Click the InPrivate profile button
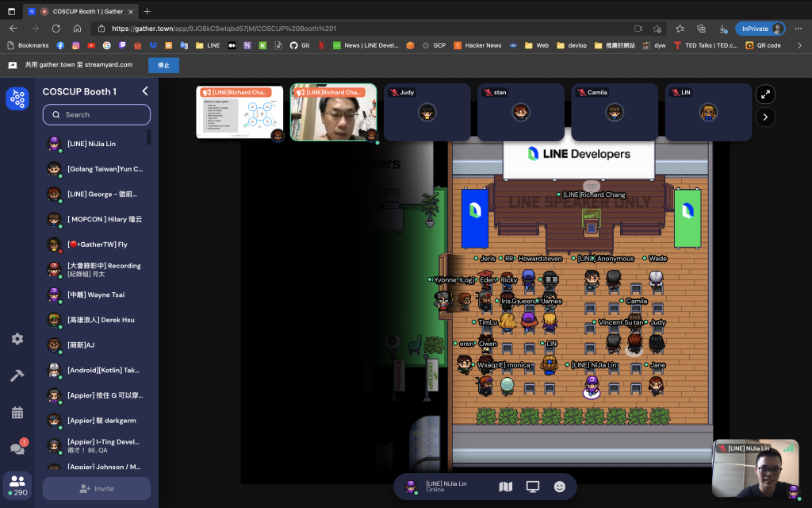 [x=760, y=29]
